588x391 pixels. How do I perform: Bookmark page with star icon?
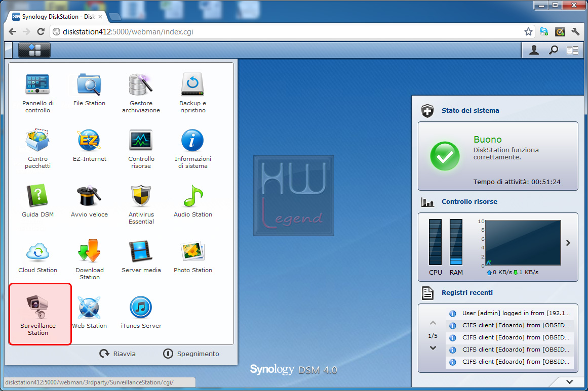(528, 32)
